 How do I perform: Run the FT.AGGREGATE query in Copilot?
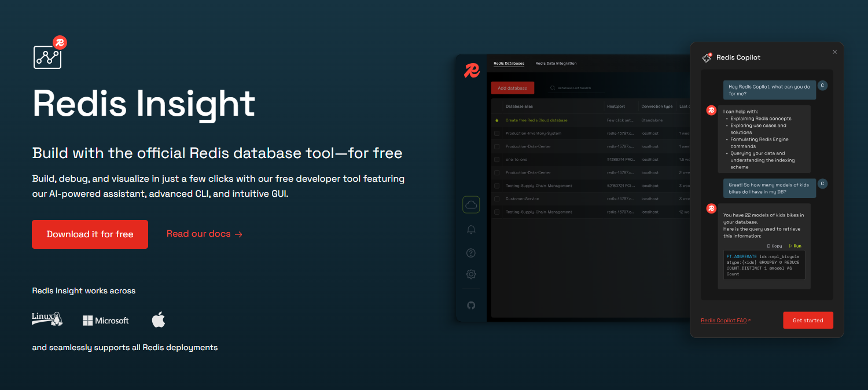pyautogui.click(x=796, y=246)
